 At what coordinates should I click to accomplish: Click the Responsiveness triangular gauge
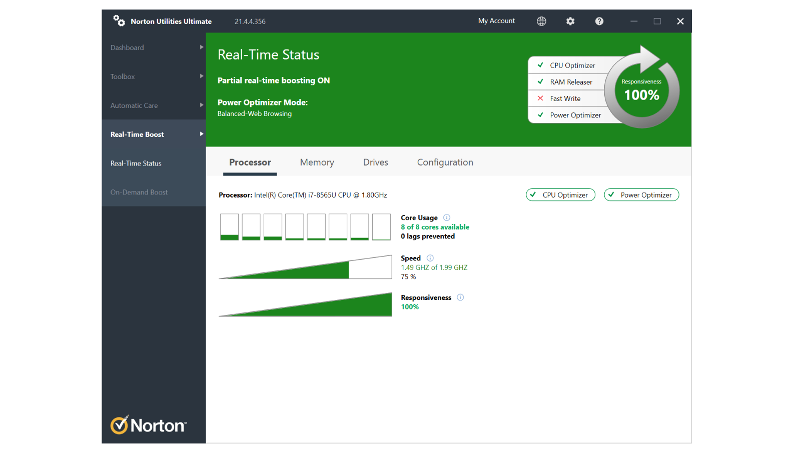tap(305, 305)
